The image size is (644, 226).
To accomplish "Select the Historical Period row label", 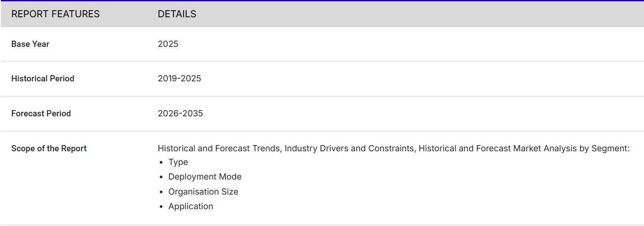I will pyautogui.click(x=43, y=79).
